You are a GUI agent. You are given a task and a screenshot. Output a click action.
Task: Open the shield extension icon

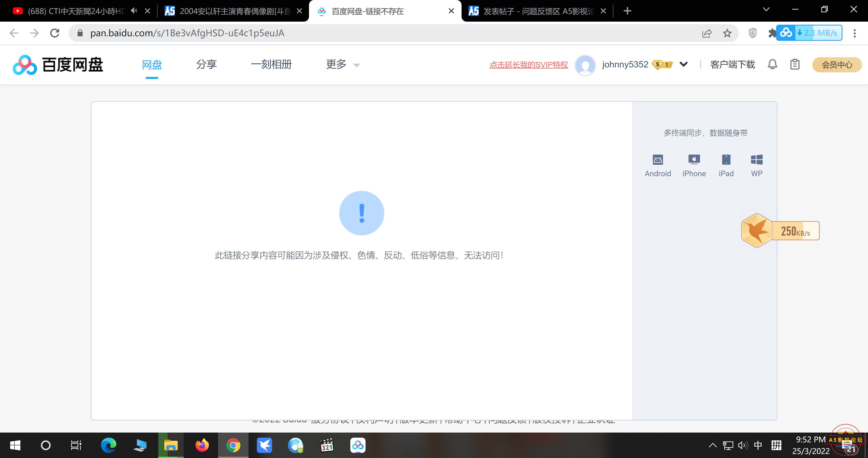[x=753, y=33]
